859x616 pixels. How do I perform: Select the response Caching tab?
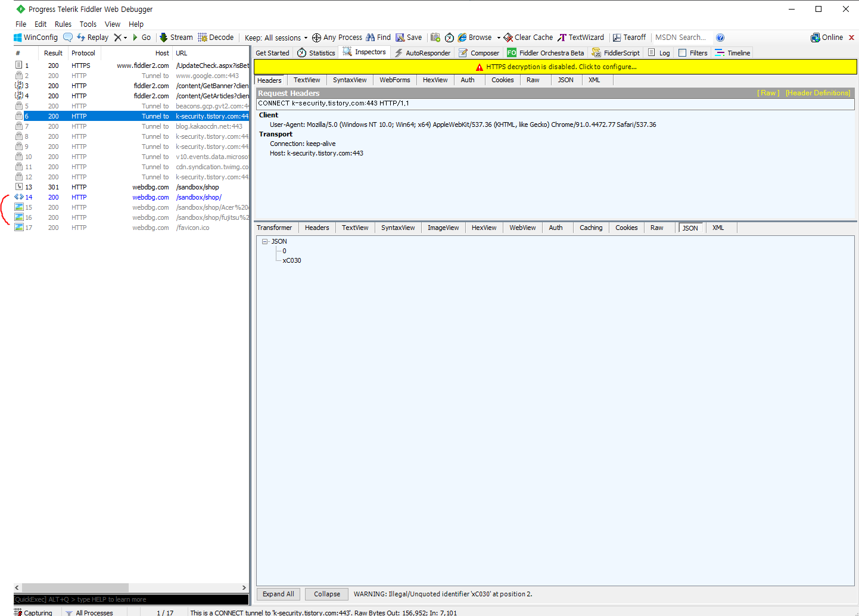pos(591,228)
